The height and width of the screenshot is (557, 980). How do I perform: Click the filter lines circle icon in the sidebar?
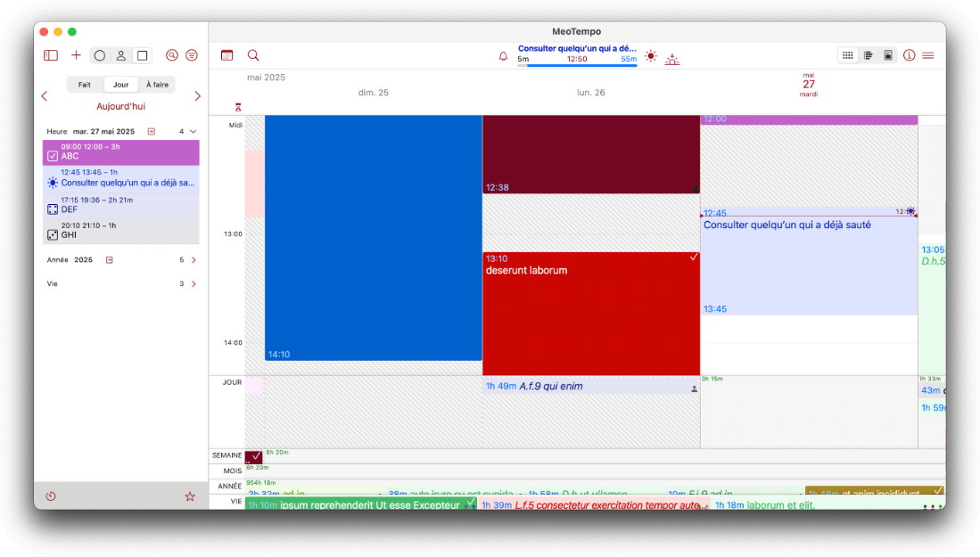click(x=192, y=55)
